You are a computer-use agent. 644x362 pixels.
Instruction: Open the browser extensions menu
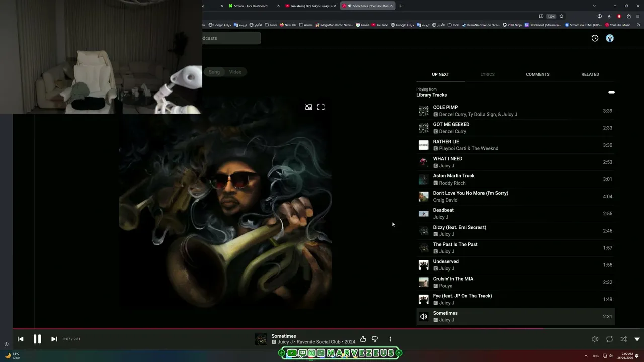click(x=629, y=16)
